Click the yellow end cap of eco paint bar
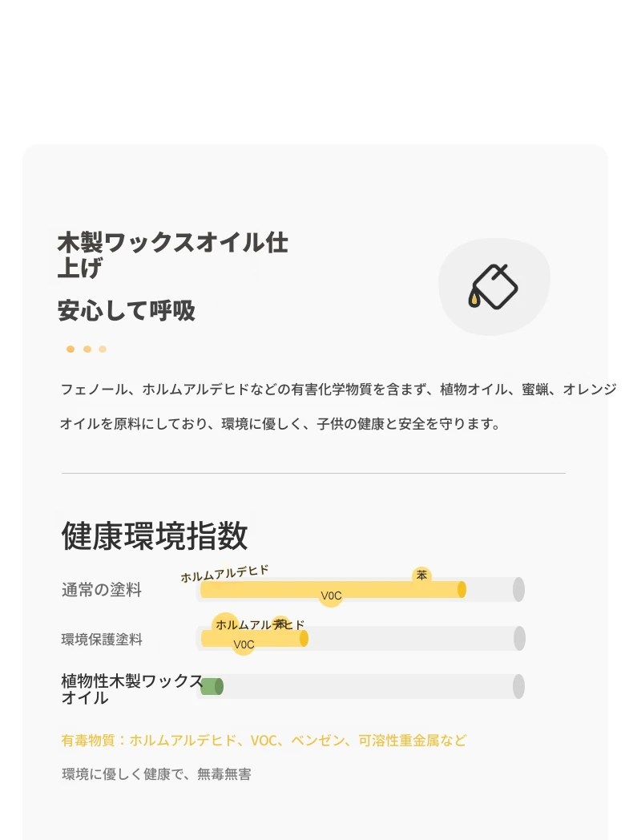633x840 pixels. [304, 639]
